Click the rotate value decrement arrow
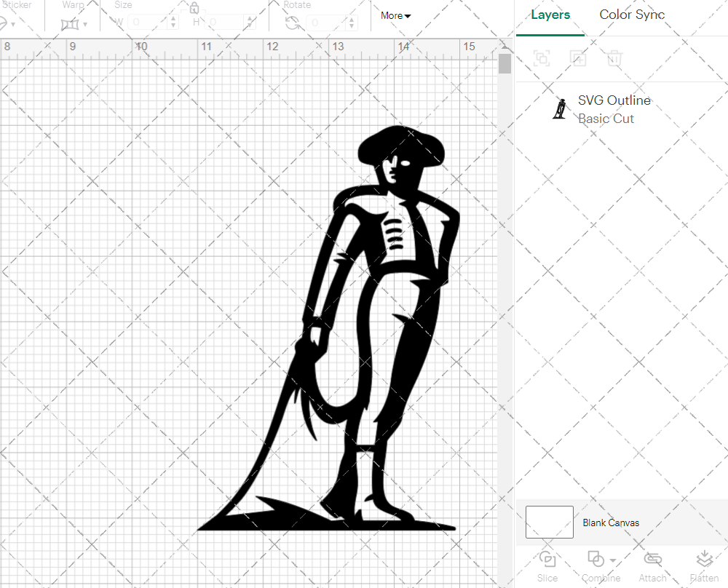The height and width of the screenshot is (588, 728). (x=352, y=26)
